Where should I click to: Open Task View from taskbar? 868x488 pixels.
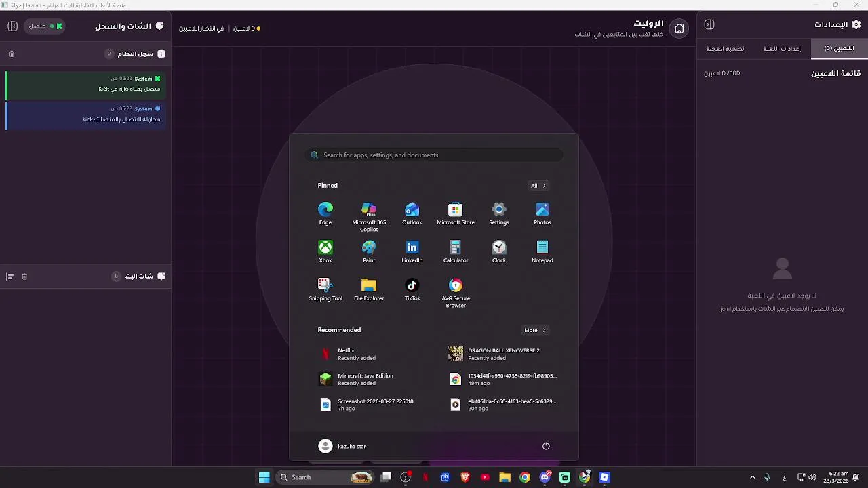tap(386, 477)
